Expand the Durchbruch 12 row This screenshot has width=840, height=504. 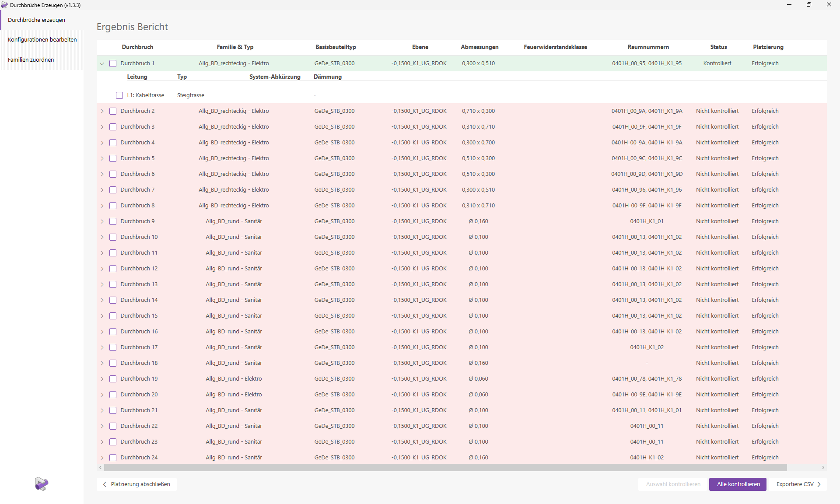tap(102, 269)
